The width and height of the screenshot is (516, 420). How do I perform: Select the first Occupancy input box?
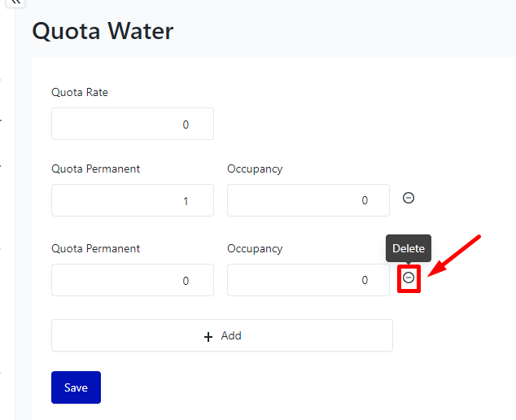point(308,200)
